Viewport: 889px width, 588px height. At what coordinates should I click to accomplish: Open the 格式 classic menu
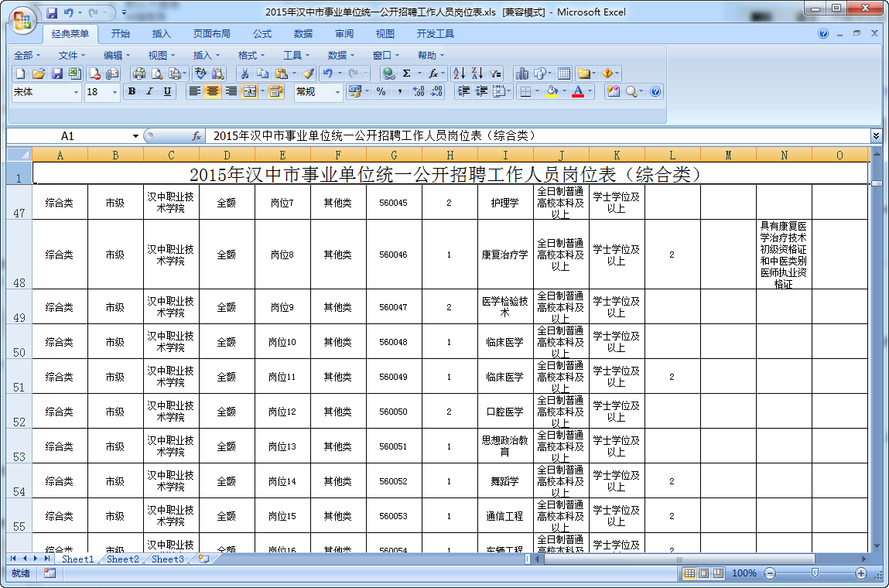(x=251, y=55)
